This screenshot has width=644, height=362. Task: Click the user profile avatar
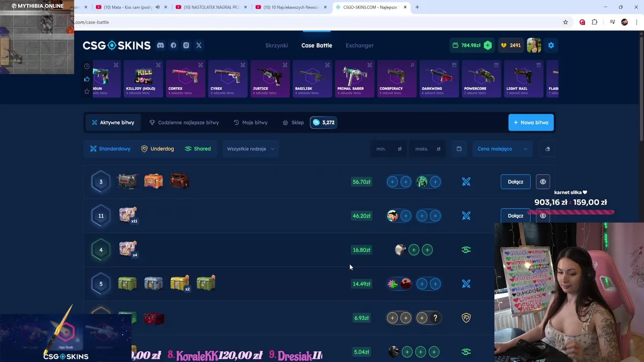point(534,45)
